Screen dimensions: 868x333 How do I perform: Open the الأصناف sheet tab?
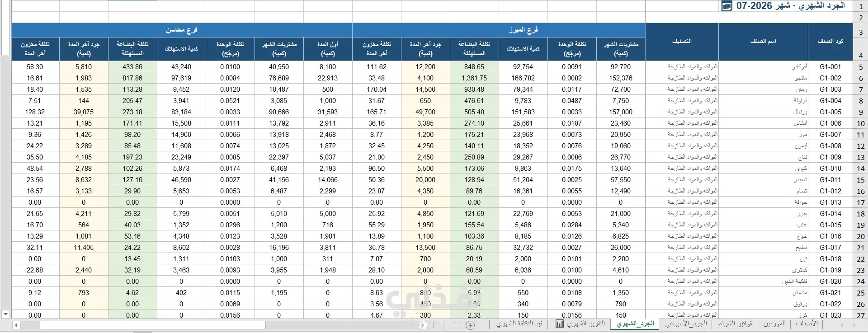807,324
